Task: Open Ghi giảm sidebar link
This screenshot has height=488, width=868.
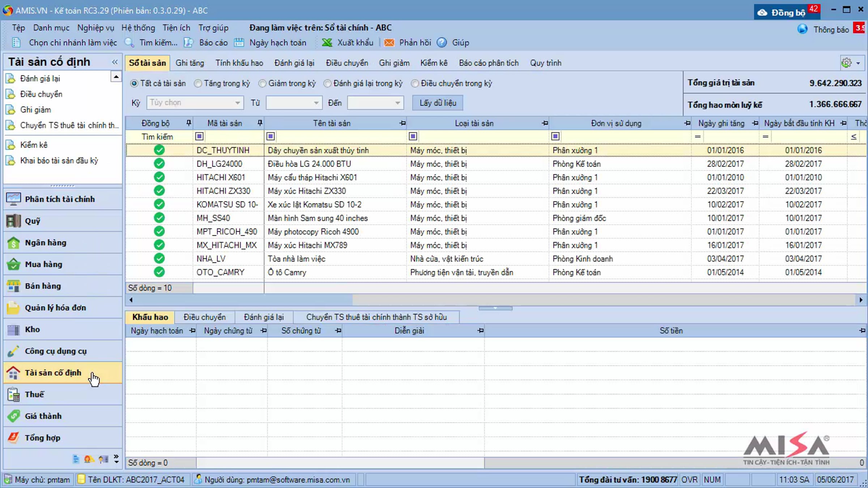Action: tap(35, 110)
